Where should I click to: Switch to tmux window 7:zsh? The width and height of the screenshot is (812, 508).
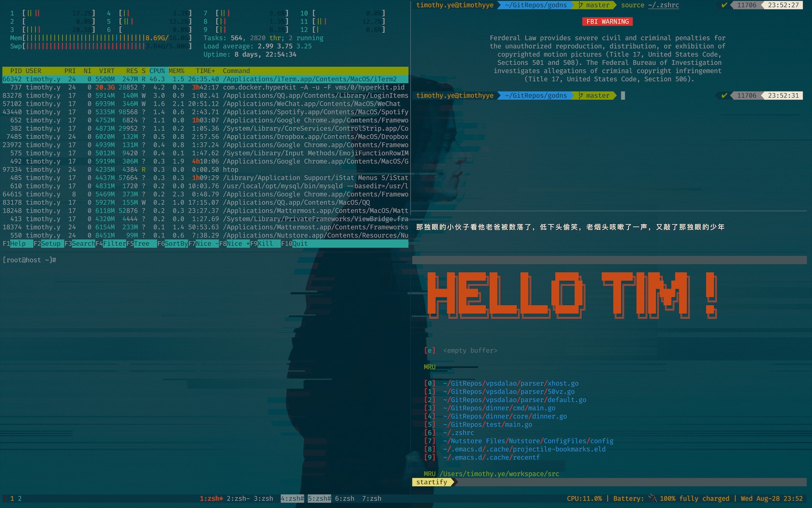(372, 499)
